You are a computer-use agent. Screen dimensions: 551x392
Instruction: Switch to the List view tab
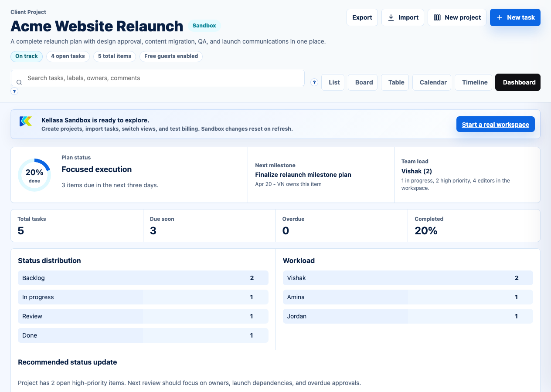tap(334, 82)
